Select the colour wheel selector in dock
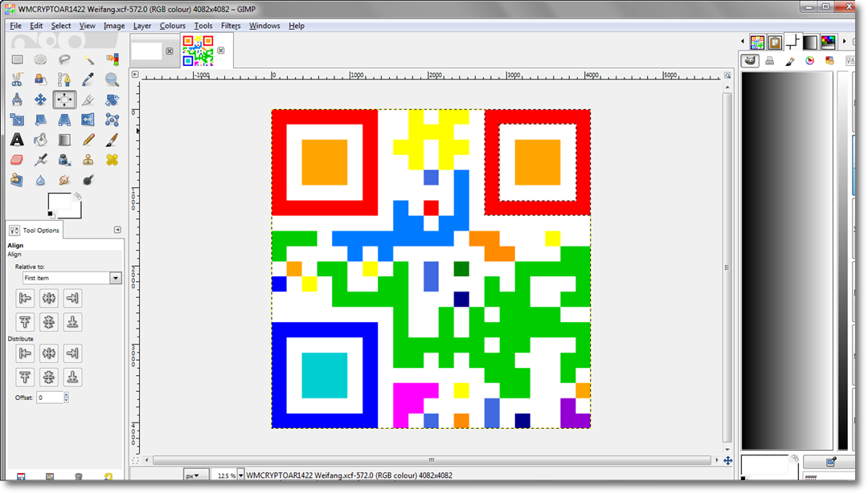Image resolution: width=868 pixels, height=494 pixels. click(x=810, y=61)
